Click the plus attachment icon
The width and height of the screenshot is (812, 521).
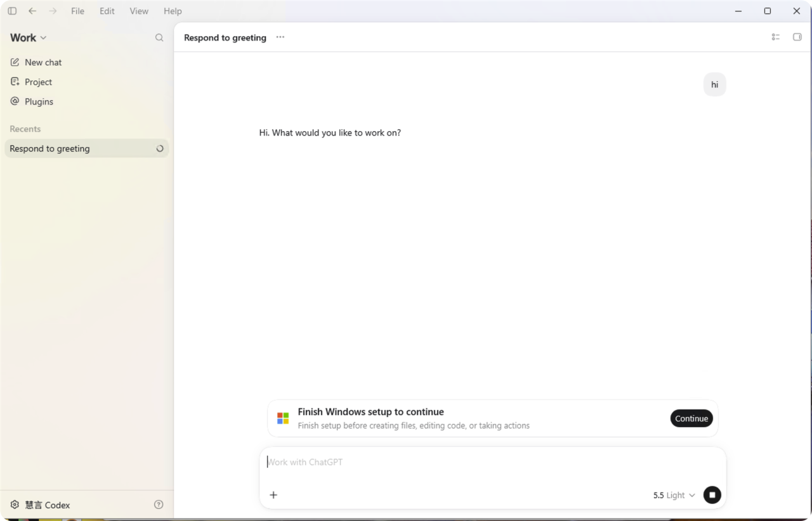click(x=273, y=495)
